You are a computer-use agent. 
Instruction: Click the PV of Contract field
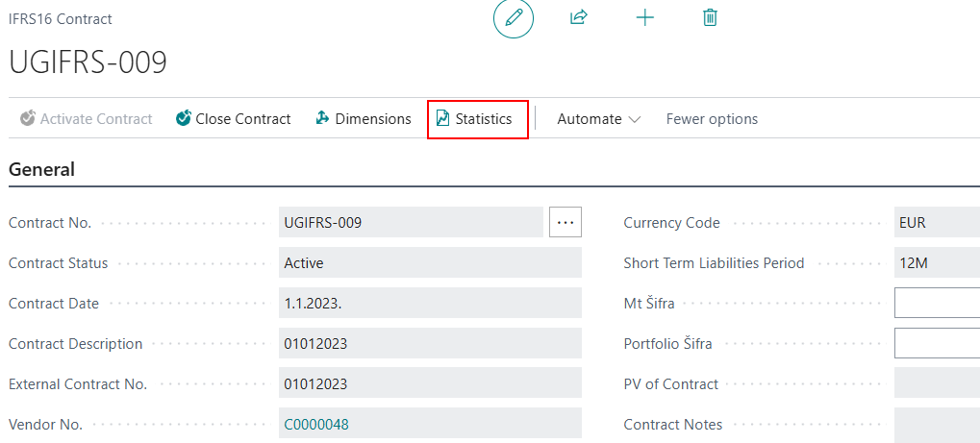[937, 383]
